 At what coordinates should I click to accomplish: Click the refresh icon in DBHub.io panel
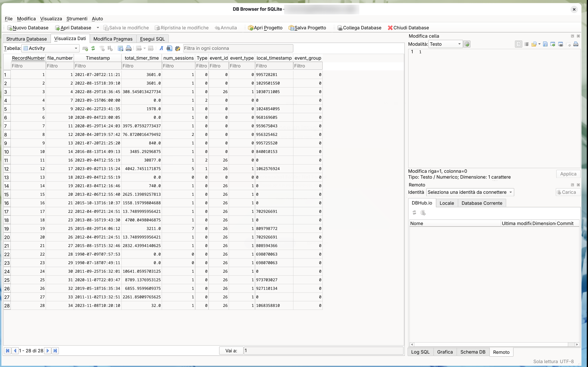pyautogui.click(x=414, y=213)
